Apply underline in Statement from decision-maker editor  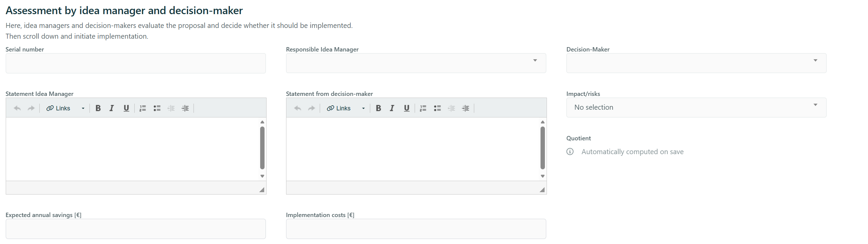pyautogui.click(x=406, y=108)
